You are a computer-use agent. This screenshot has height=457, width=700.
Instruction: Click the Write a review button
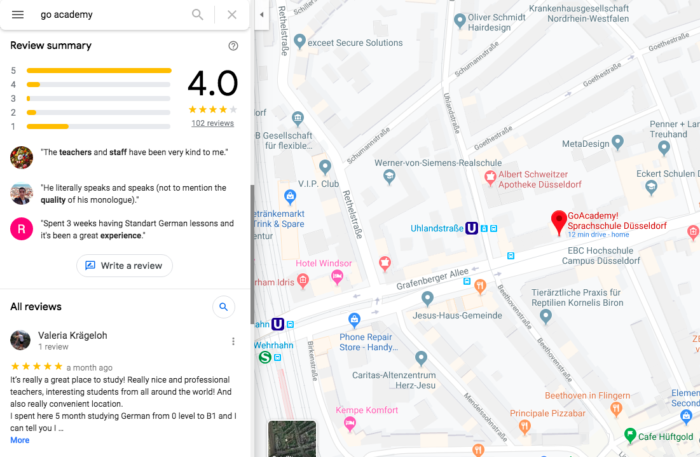click(124, 266)
